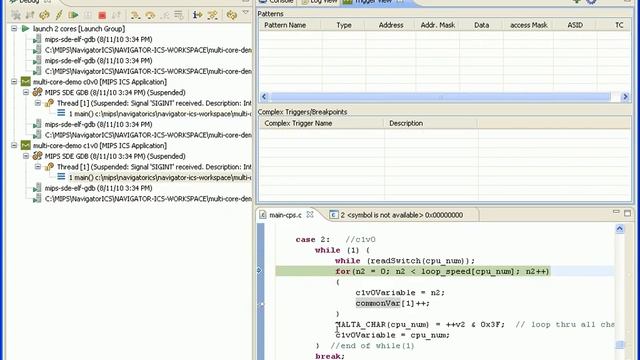Click 'while (readSwitch(cpu_num));' code line

click(405, 261)
